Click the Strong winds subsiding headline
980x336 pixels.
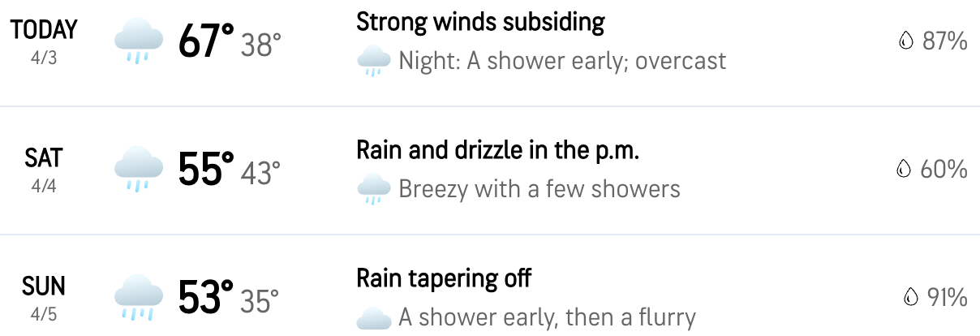pyautogui.click(x=480, y=22)
